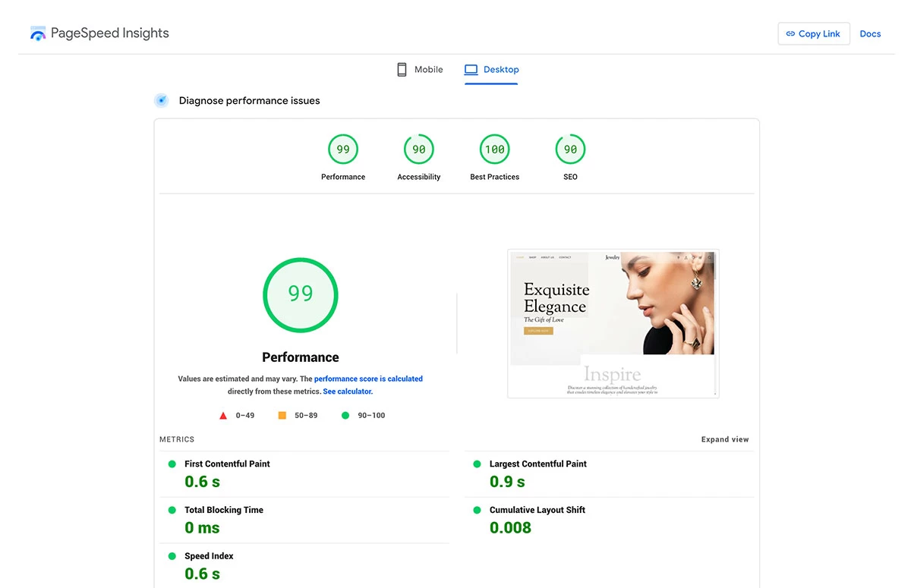Click the monitor icon on the Desktop tab

point(472,69)
